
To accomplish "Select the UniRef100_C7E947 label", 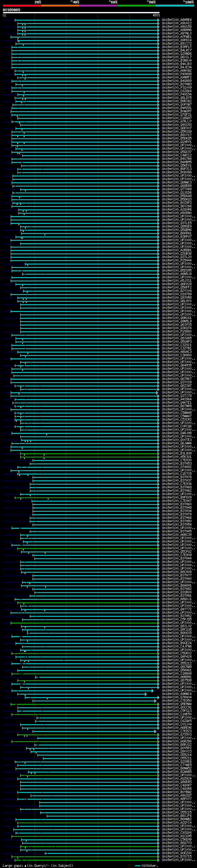I will point(177,501).
